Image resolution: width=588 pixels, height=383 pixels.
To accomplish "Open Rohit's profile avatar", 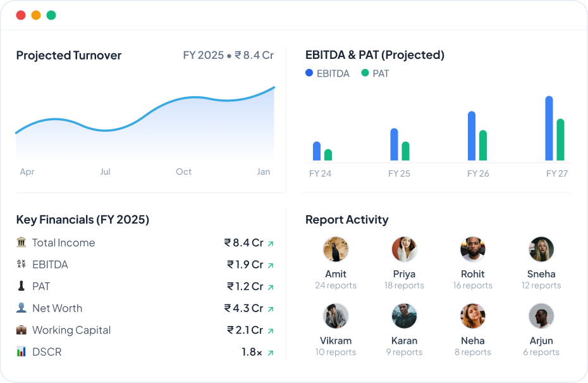I will click(x=473, y=249).
